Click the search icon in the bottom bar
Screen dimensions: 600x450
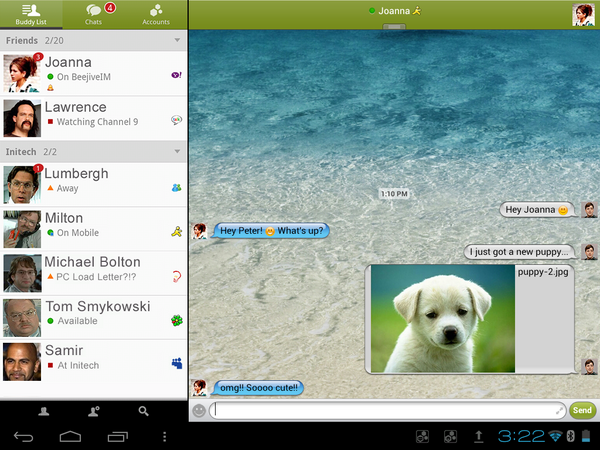(143, 411)
